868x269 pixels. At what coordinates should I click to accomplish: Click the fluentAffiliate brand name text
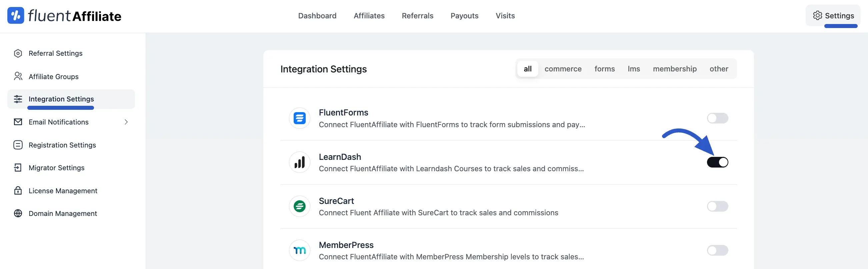tap(74, 16)
